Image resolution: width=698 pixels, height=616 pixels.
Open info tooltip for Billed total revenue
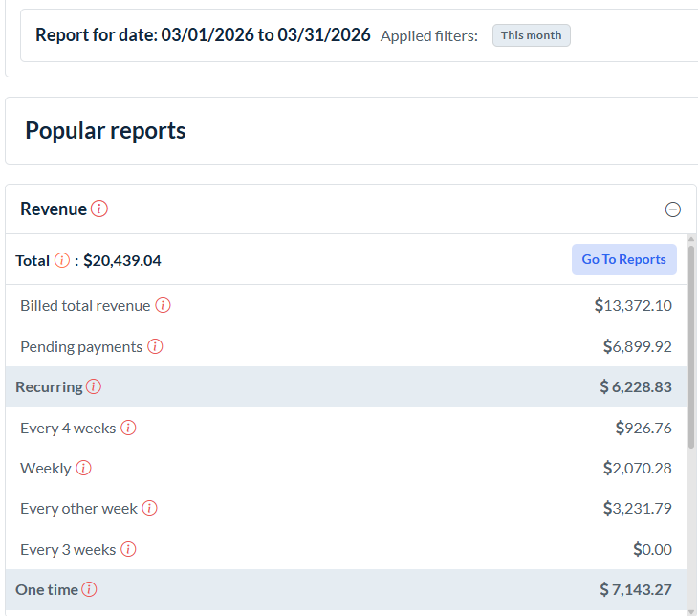tap(163, 305)
